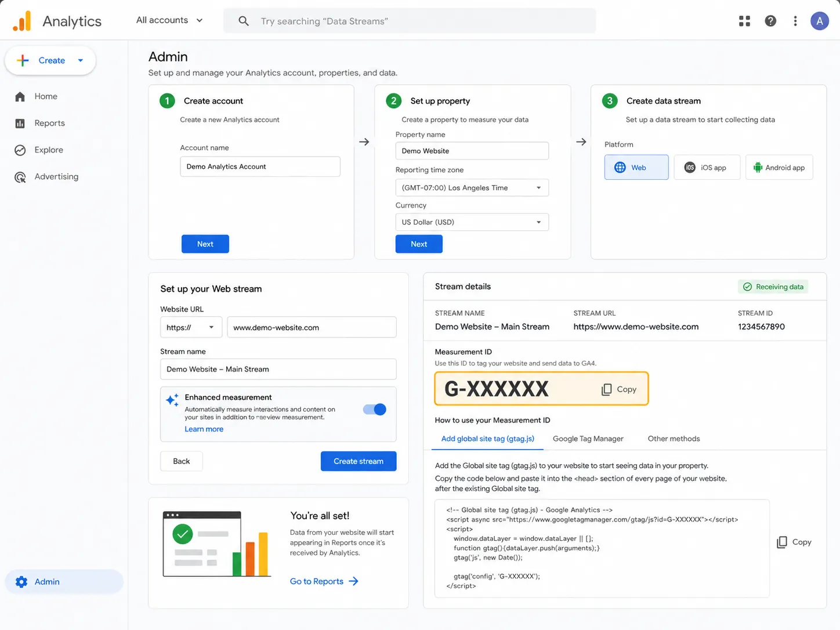The height and width of the screenshot is (630, 840).
Task: Toggle the Enhanced measurement switch
Action: [x=375, y=410]
